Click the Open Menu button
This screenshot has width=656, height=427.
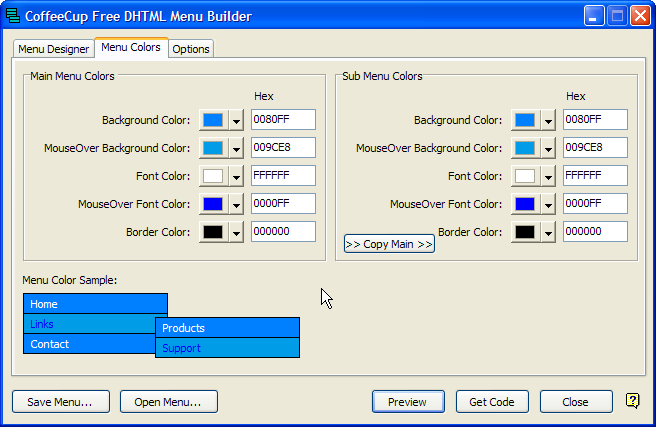coord(168,402)
